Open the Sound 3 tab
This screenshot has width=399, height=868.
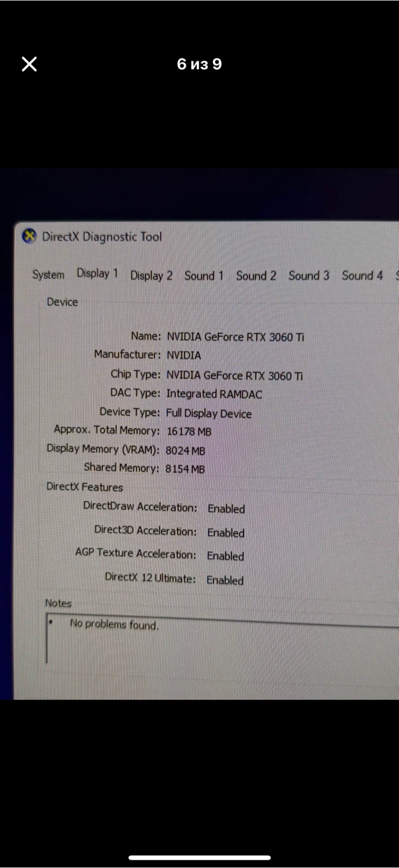309,276
